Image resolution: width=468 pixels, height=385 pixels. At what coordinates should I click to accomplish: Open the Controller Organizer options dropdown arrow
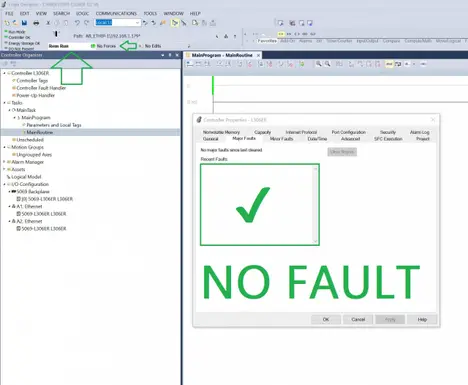click(x=163, y=55)
